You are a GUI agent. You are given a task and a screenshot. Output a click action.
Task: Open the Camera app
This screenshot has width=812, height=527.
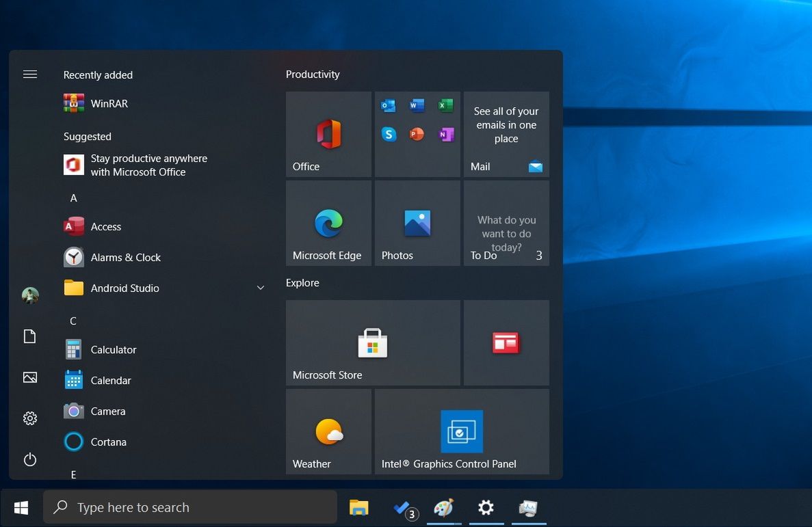click(x=107, y=411)
